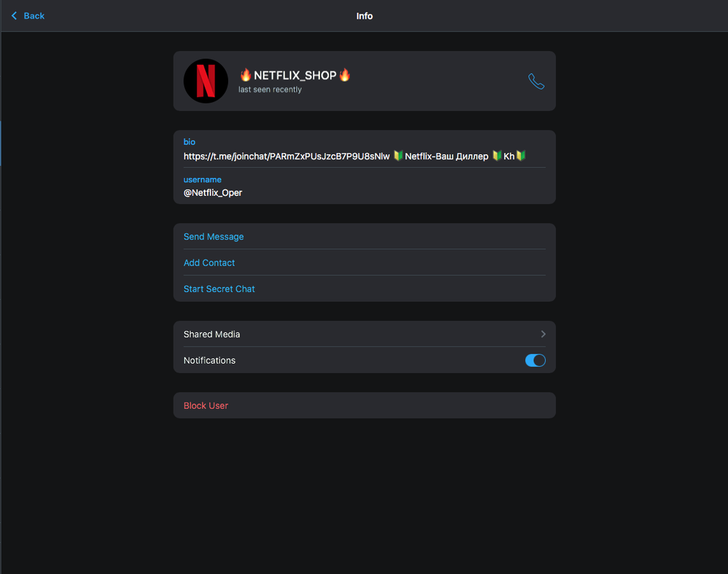This screenshot has height=574, width=728.
Task: Go back using the Back arrow
Action: pyautogui.click(x=14, y=16)
